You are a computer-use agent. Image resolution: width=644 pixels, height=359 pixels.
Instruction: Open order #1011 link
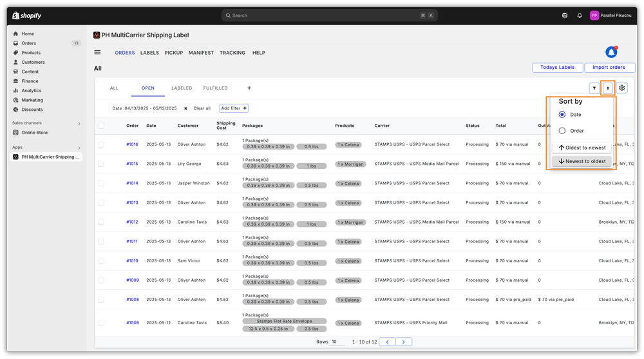tap(132, 242)
